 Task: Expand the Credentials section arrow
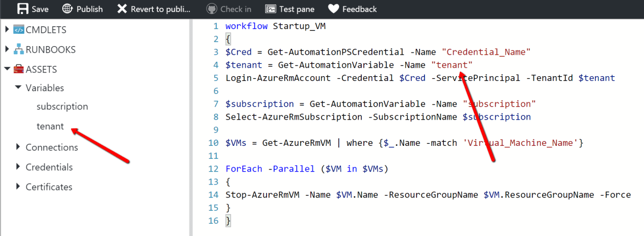(18, 167)
